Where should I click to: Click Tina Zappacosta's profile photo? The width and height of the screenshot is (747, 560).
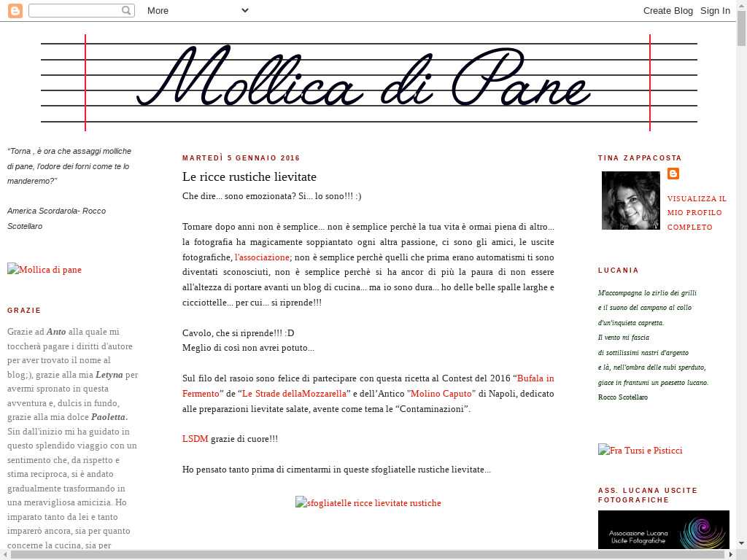631,201
